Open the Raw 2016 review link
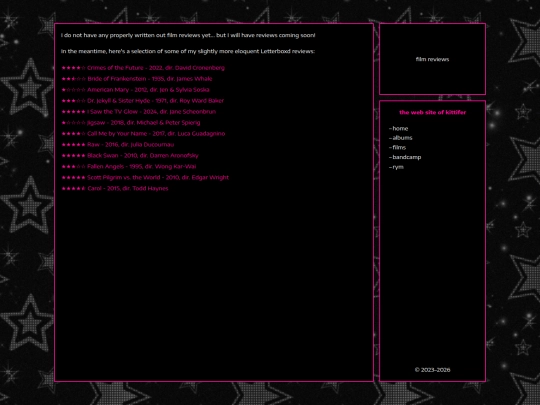The height and width of the screenshot is (405, 540). 118,145
